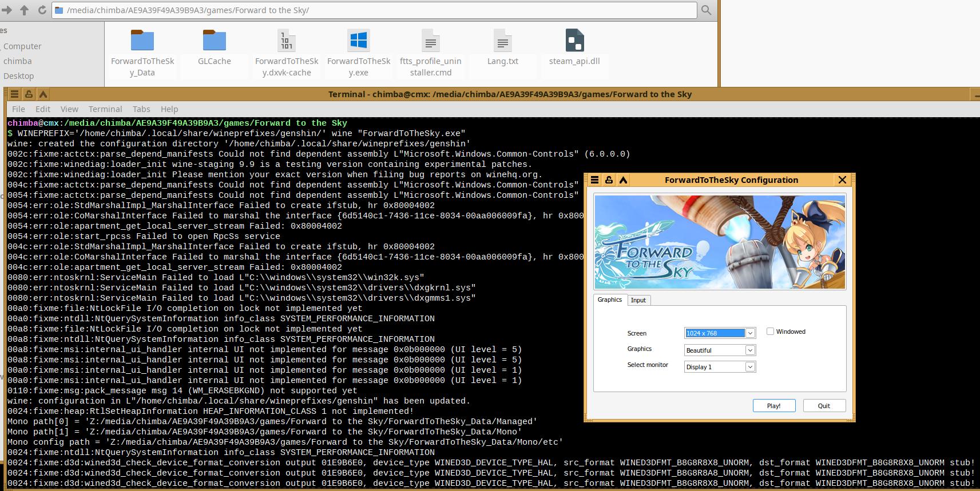This screenshot has width=980, height=491.
Task: Open the Graphics quality dropdown
Action: 750,350
